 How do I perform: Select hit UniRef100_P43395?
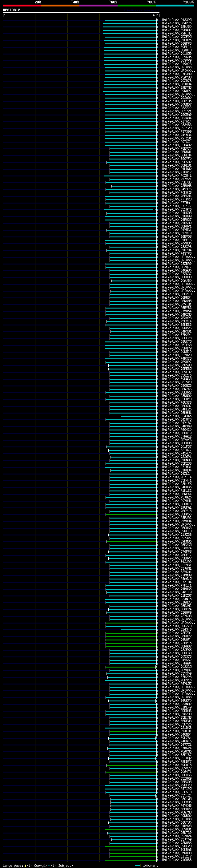tap(177, 20)
